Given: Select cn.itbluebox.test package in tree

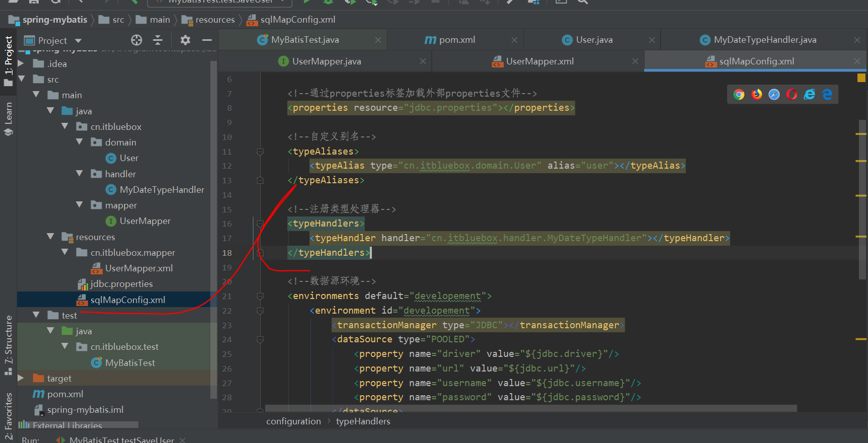Looking at the screenshot, I should (117, 347).
